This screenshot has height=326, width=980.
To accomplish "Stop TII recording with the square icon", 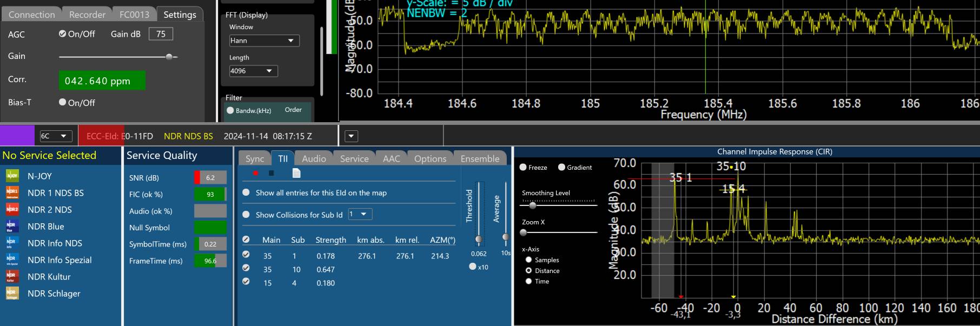I will 272,173.
